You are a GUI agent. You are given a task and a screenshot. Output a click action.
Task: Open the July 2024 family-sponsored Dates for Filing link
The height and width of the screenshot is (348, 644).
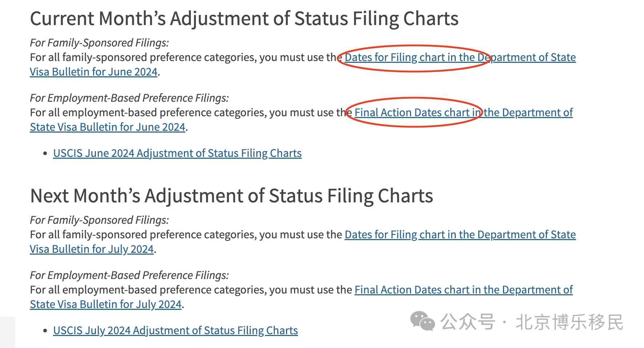pyautogui.click(x=460, y=235)
